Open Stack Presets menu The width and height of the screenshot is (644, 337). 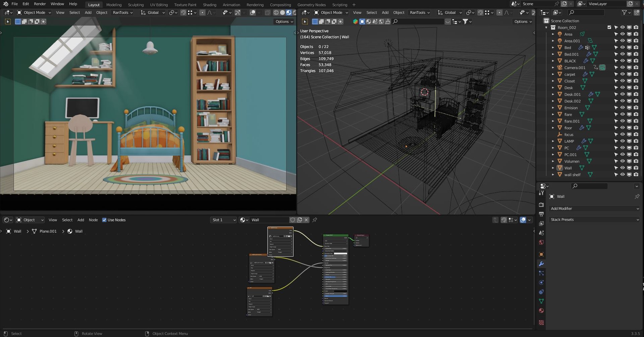(x=594, y=219)
